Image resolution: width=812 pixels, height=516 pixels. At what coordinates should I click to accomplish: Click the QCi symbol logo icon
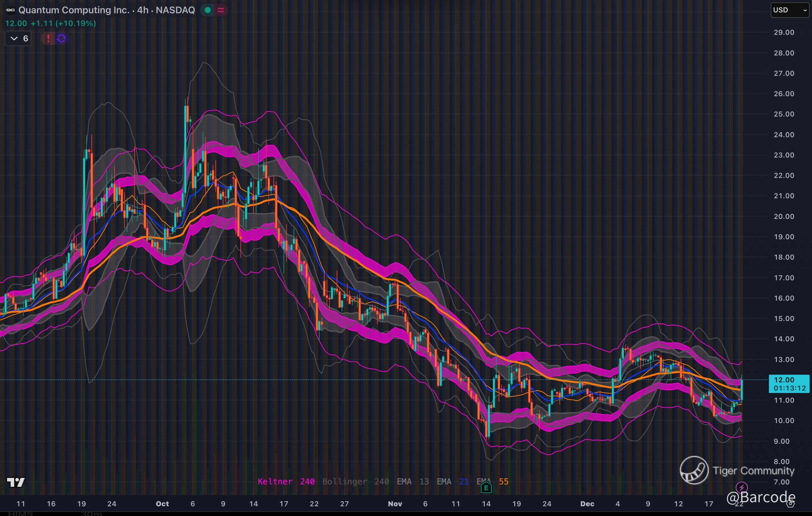click(11, 10)
